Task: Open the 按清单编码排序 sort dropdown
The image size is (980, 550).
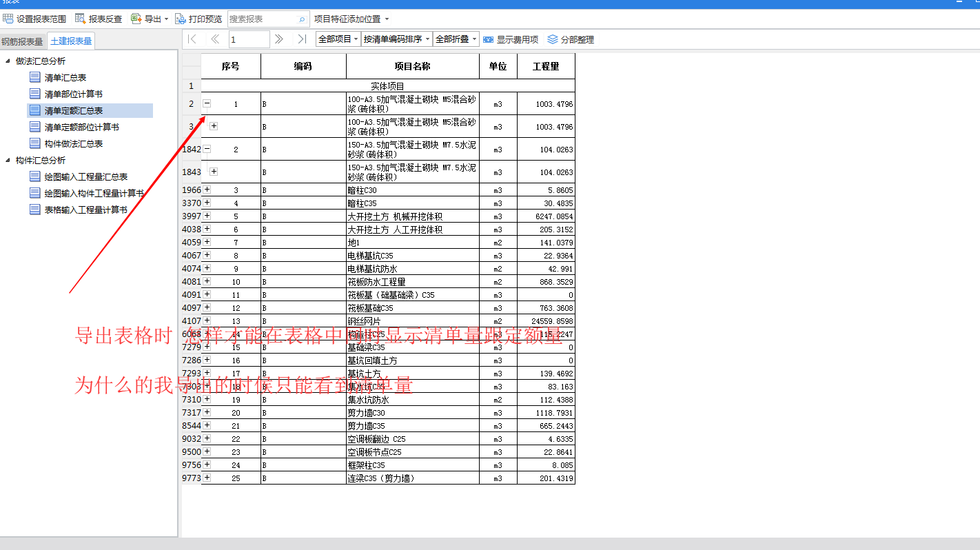Action: [396, 39]
